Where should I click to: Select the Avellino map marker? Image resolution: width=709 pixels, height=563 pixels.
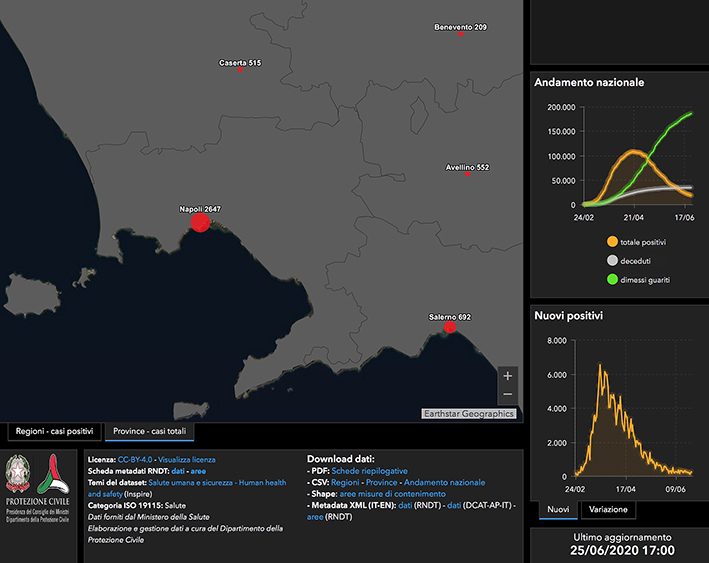pos(467,174)
